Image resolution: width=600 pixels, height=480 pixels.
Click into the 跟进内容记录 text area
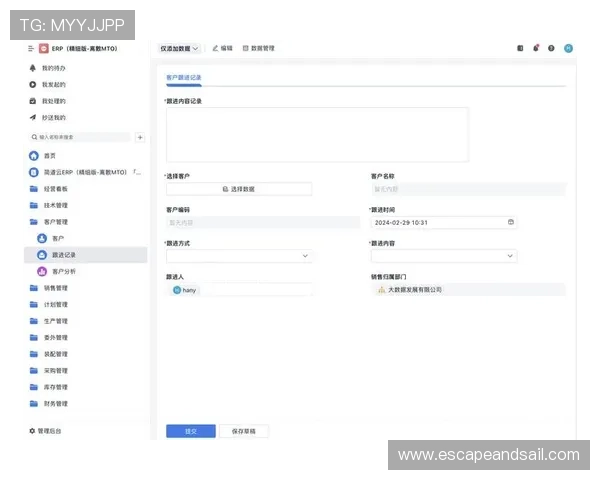click(317, 135)
